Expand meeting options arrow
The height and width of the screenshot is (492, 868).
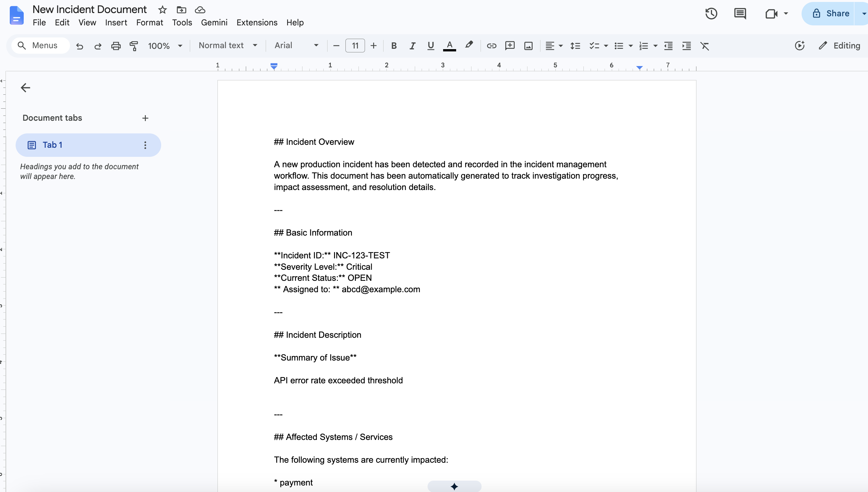point(786,14)
